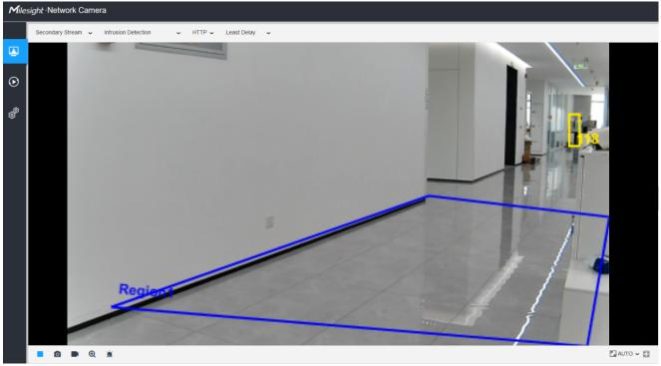This screenshot has height=366, width=661.
Task: Open the Settings sidebar icon
Action: (14, 113)
